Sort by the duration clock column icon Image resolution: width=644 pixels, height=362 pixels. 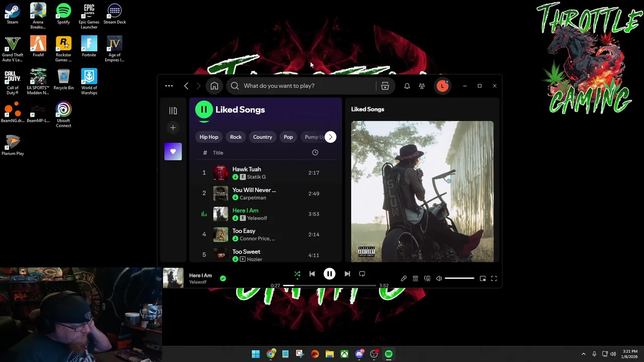[x=315, y=152]
